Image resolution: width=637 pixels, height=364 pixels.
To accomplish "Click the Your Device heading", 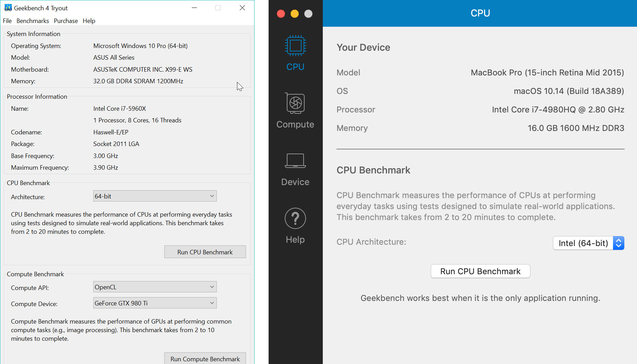I will click(x=363, y=47).
